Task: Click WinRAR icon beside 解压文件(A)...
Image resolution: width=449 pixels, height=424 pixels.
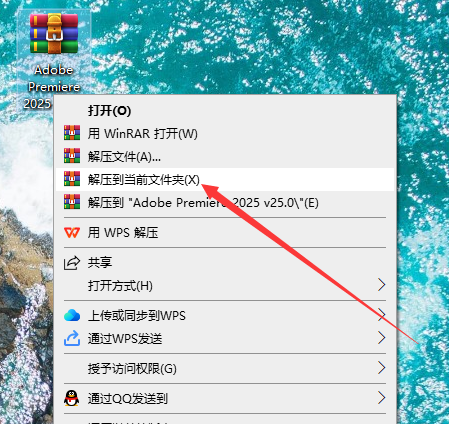Action: (72, 156)
